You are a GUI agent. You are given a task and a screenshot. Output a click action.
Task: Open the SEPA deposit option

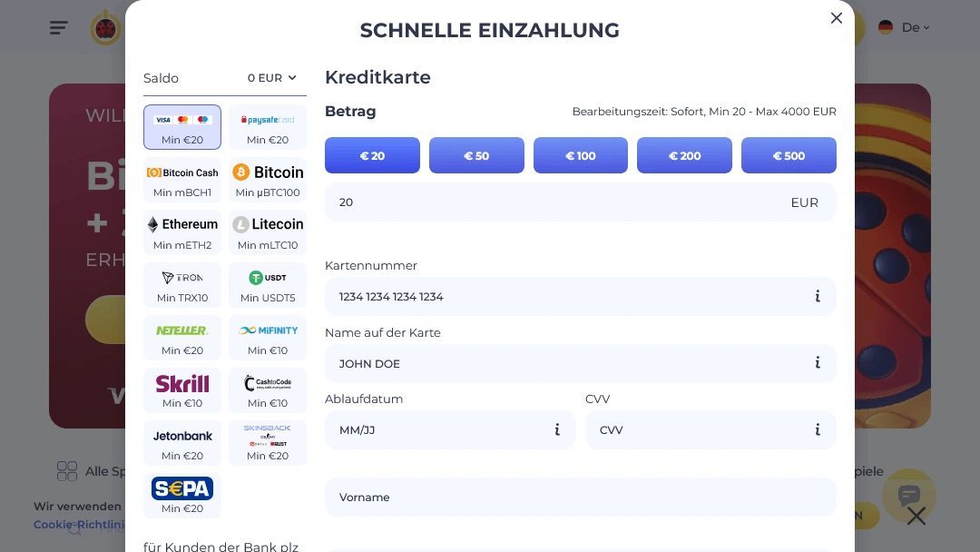click(x=182, y=496)
